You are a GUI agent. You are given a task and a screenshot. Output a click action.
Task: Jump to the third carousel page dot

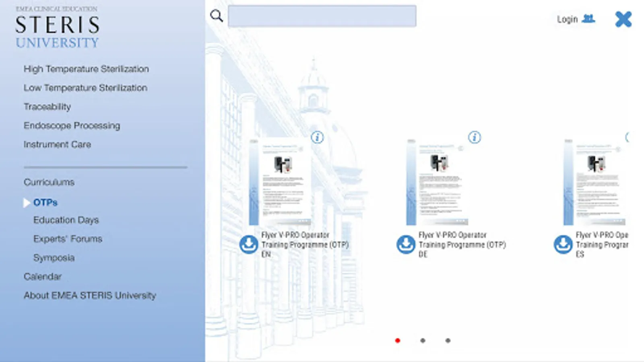448,341
